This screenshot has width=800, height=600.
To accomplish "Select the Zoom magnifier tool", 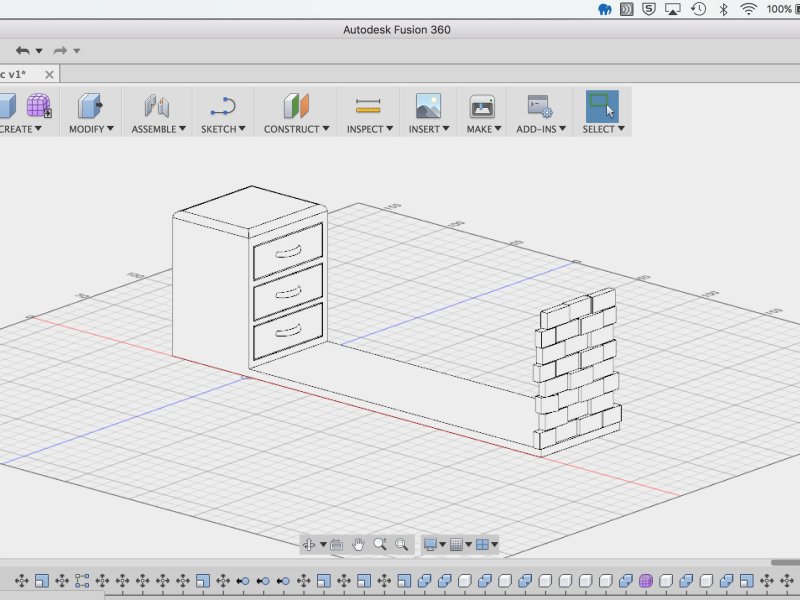I will [x=380, y=544].
